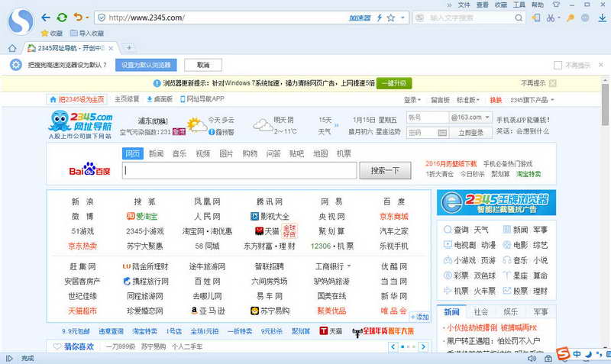Check the 不再提示 checkbox
The height and width of the screenshot is (364, 611).
tap(558, 66)
